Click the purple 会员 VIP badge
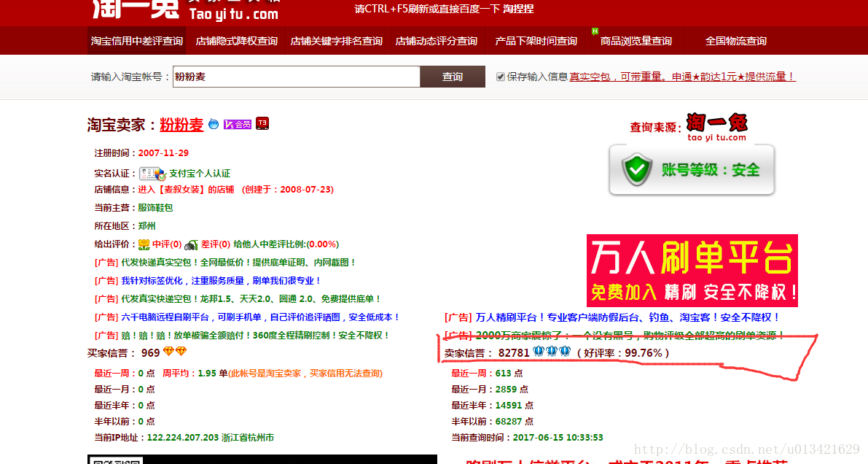This screenshot has height=464, width=868. pos(237,124)
